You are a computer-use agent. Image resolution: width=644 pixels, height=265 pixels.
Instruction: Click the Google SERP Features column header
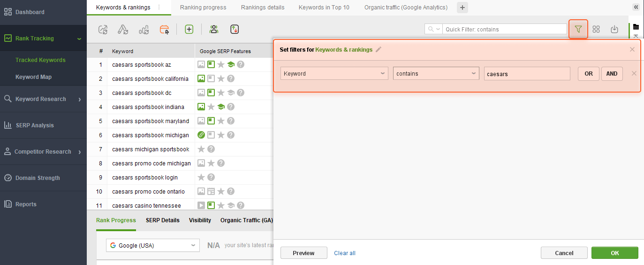[234, 51]
